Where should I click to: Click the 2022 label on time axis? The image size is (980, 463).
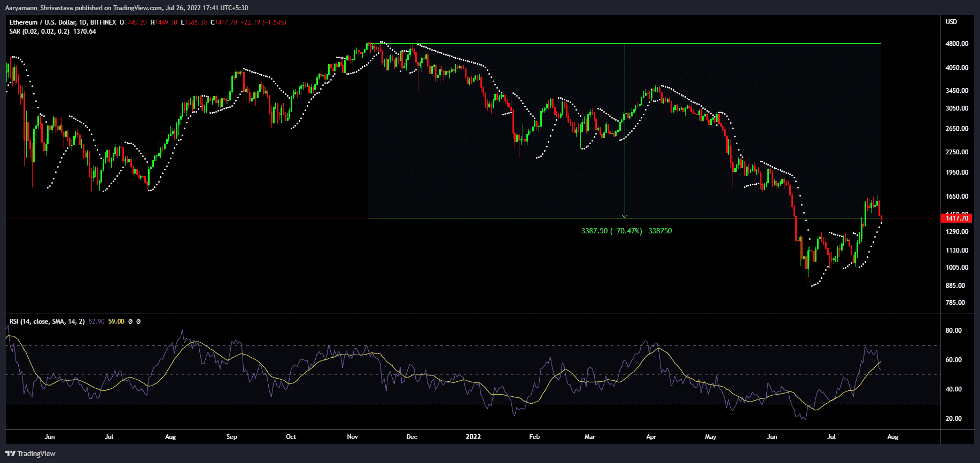pos(473,437)
